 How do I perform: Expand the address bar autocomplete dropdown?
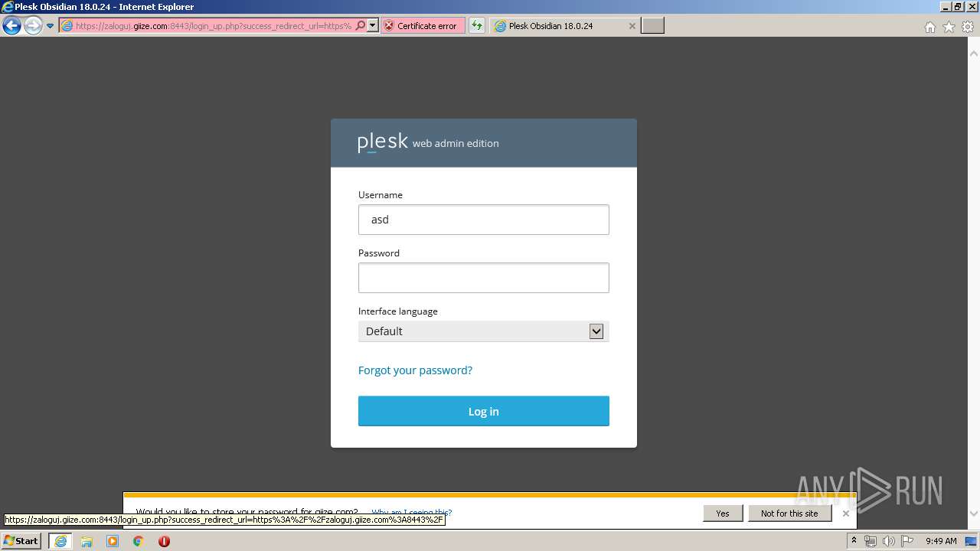(x=373, y=26)
